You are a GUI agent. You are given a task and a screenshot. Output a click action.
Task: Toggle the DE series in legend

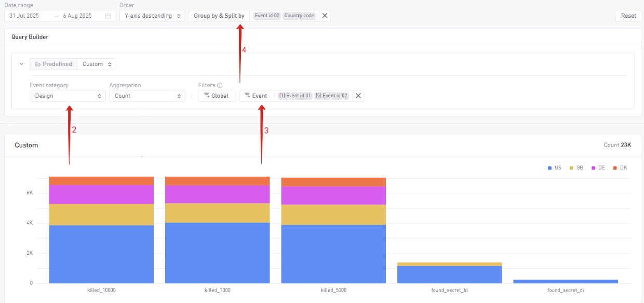tap(598, 168)
